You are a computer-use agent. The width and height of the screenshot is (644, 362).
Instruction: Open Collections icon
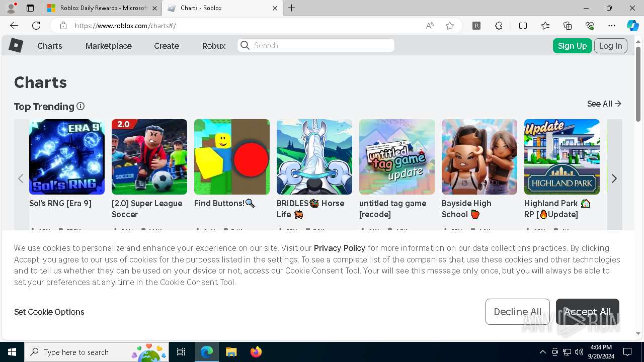[x=568, y=26]
